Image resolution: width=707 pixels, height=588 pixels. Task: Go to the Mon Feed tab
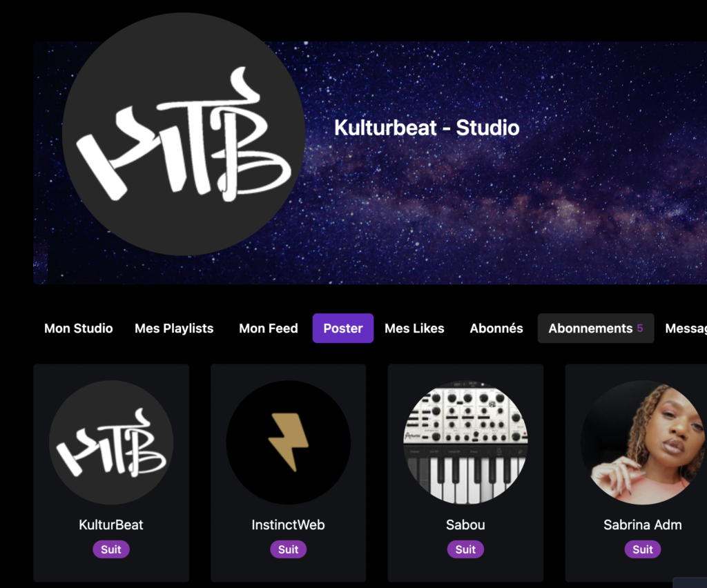click(x=269, y=329)
